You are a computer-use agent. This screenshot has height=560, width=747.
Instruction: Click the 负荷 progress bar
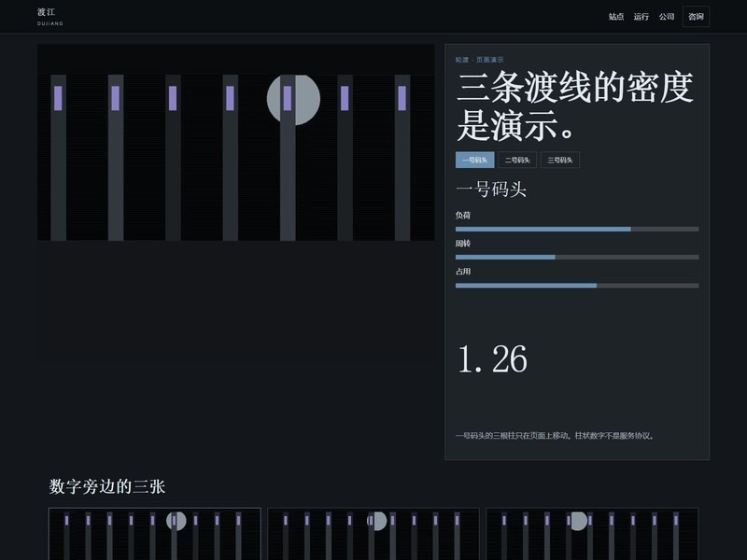577,229
